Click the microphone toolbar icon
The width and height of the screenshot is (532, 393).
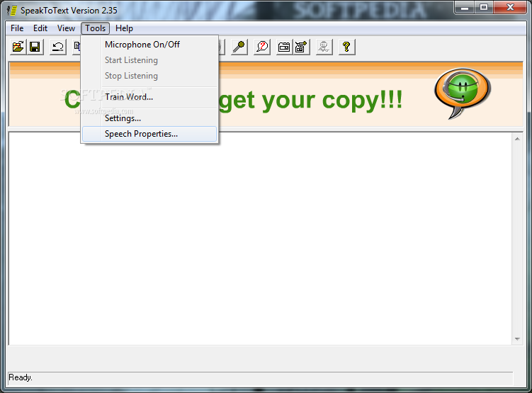[239, 47]
